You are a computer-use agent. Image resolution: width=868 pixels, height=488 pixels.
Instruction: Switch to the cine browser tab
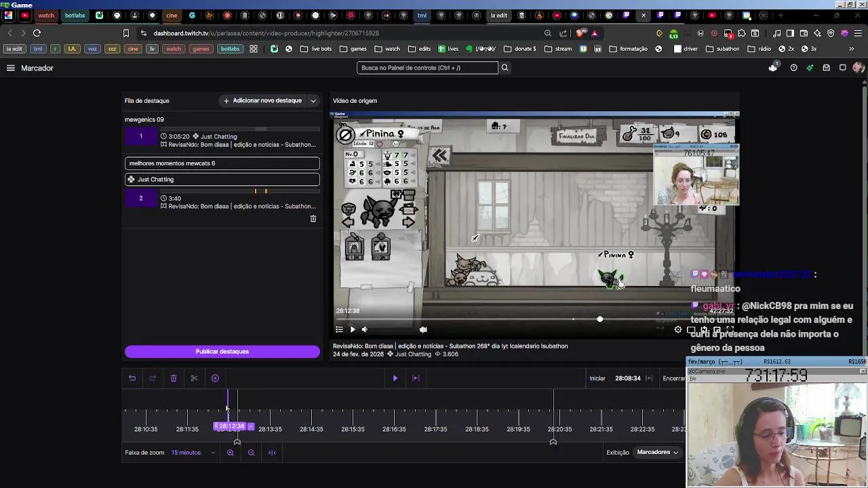tap(172, 16)
